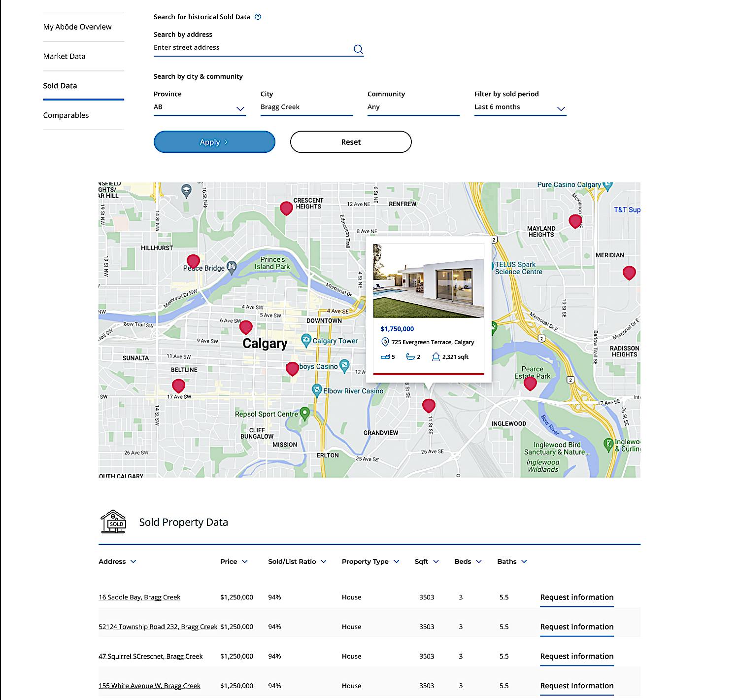Open 16 Saddle Bay, Bragg Creek listing

click(x=139, y=597)
